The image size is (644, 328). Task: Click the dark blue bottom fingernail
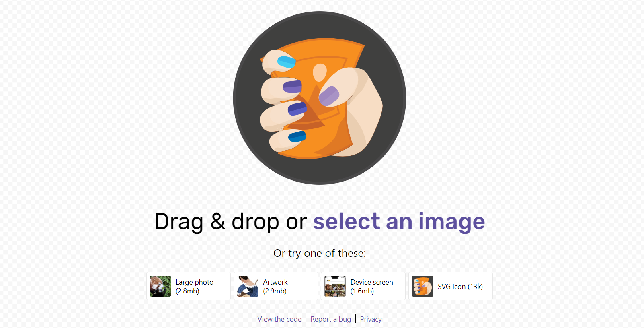(x=297, y=136)
